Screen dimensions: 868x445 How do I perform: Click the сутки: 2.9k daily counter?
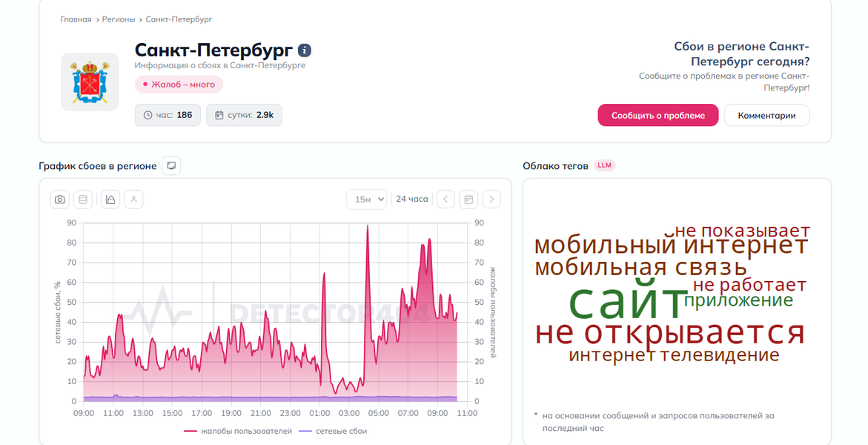tap(244, 115)
